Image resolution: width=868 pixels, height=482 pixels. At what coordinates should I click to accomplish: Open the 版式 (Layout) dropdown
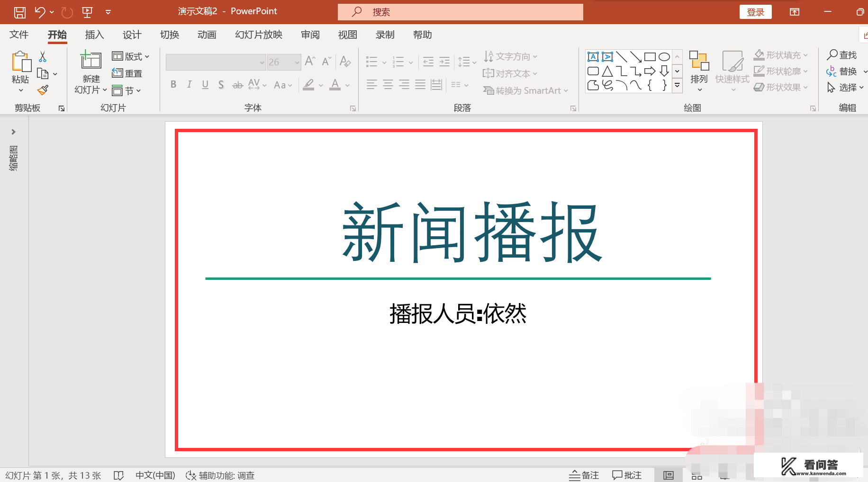(131, 56)
